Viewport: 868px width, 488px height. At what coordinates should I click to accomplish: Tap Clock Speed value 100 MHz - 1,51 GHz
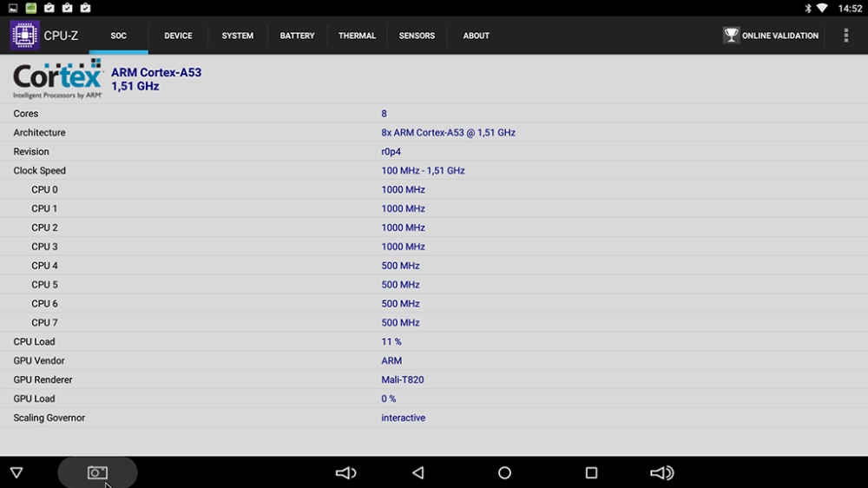point(423,170)
